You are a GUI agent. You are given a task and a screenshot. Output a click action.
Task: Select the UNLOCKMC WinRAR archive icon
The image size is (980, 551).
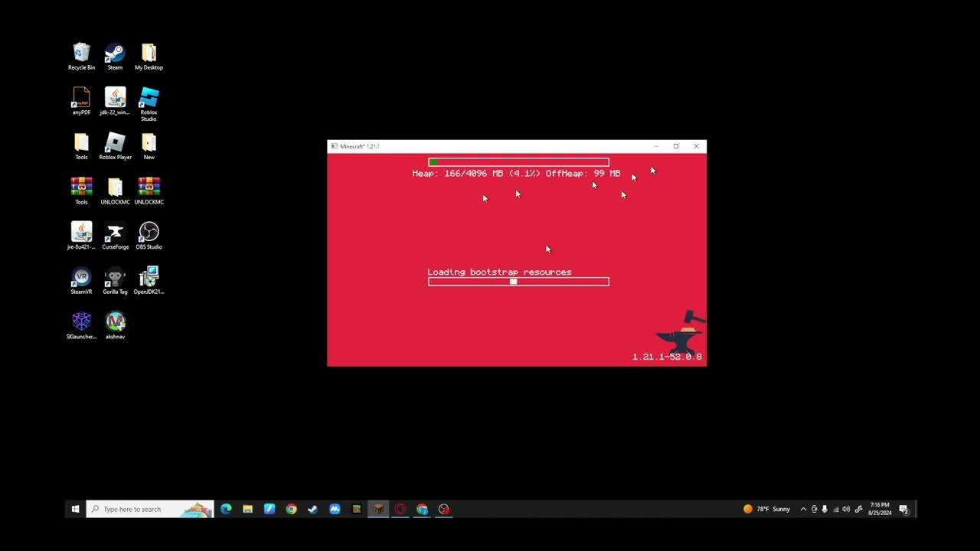(x=149, y=191)
